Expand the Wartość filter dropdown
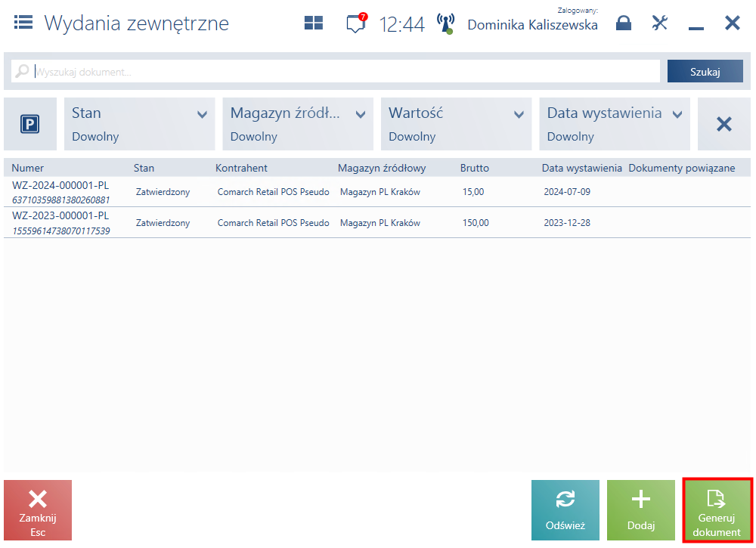The width and height of the screenshot is (756, 548). point(456,125)
